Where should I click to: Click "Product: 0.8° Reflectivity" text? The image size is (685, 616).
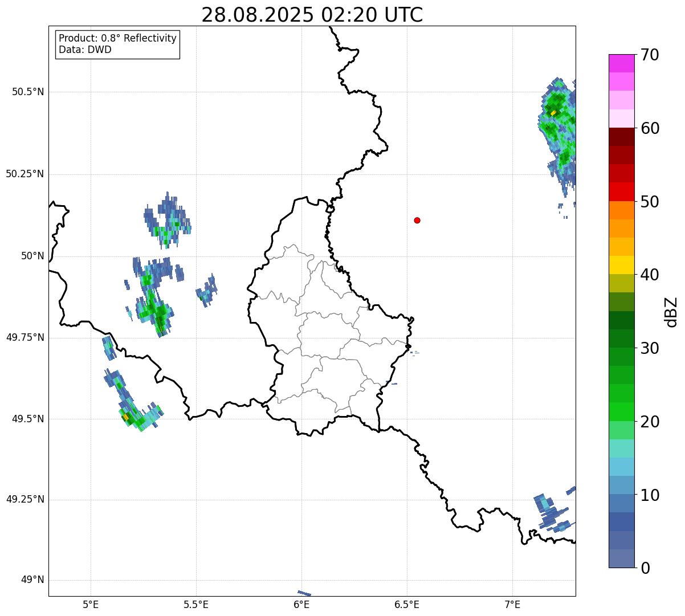tap(118, 38)
